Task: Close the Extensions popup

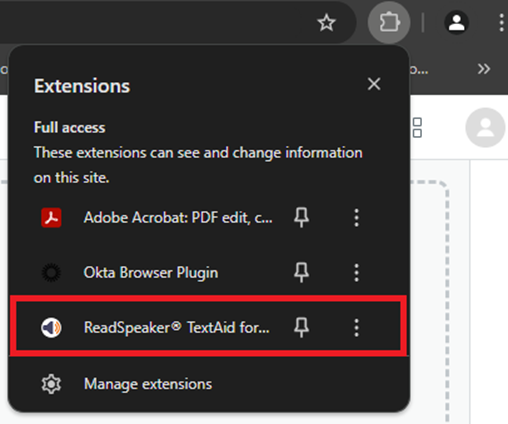Action: [x=374, y=84]
